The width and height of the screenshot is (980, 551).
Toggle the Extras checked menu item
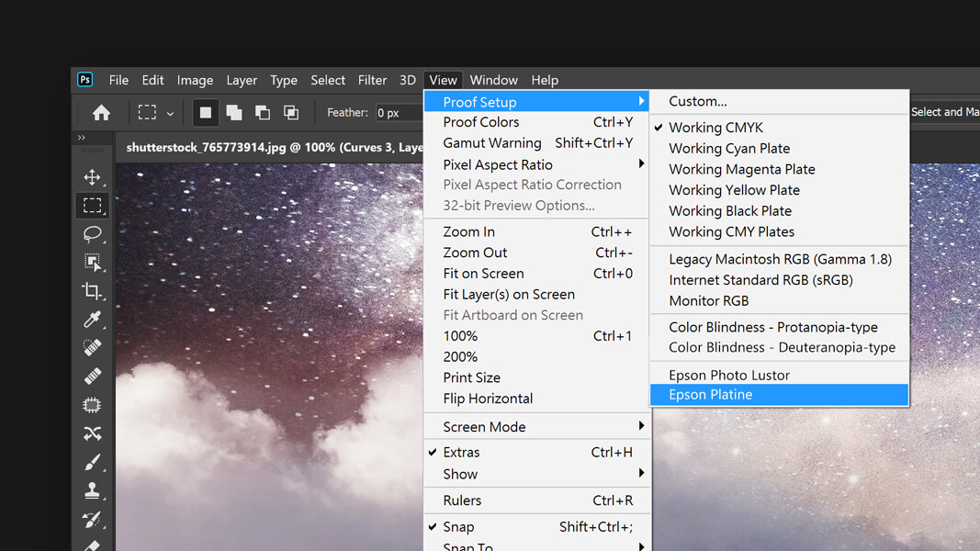pos(461,452)
